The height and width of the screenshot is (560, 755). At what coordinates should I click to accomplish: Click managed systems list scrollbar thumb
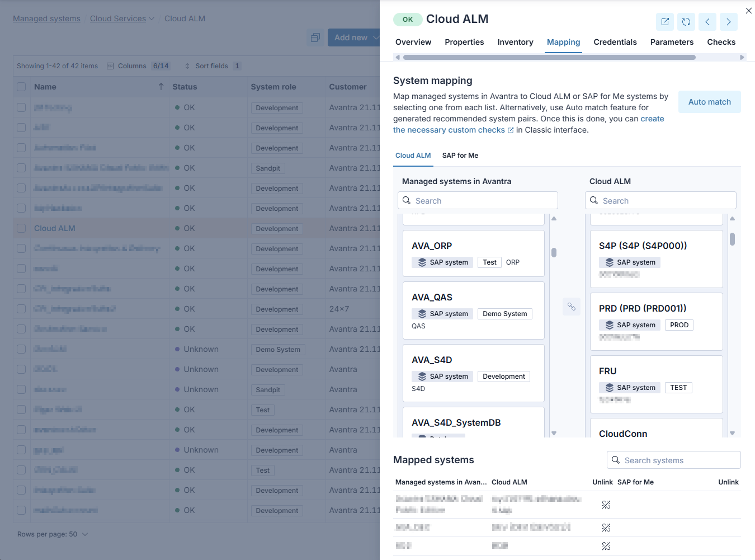click(554, 252)
